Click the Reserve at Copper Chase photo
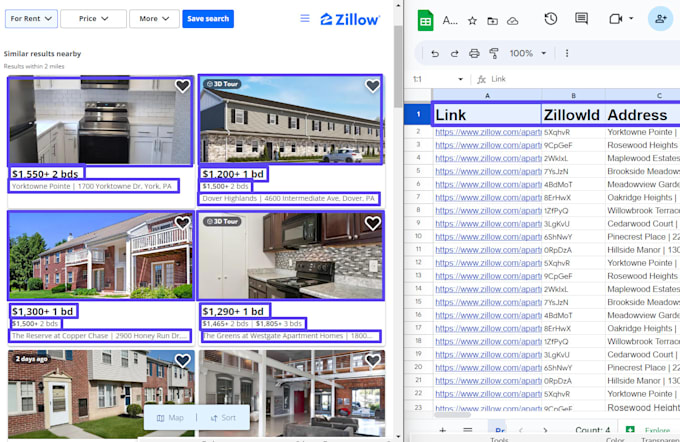680x442 pixels. point(101,256)
